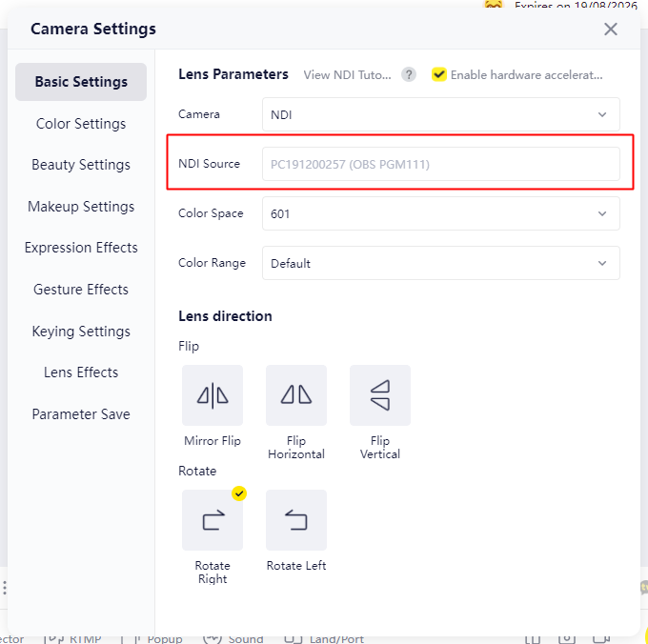648x644 pixels.
Task: Click the View NDI Tutorial link
Action: point(347,74)
